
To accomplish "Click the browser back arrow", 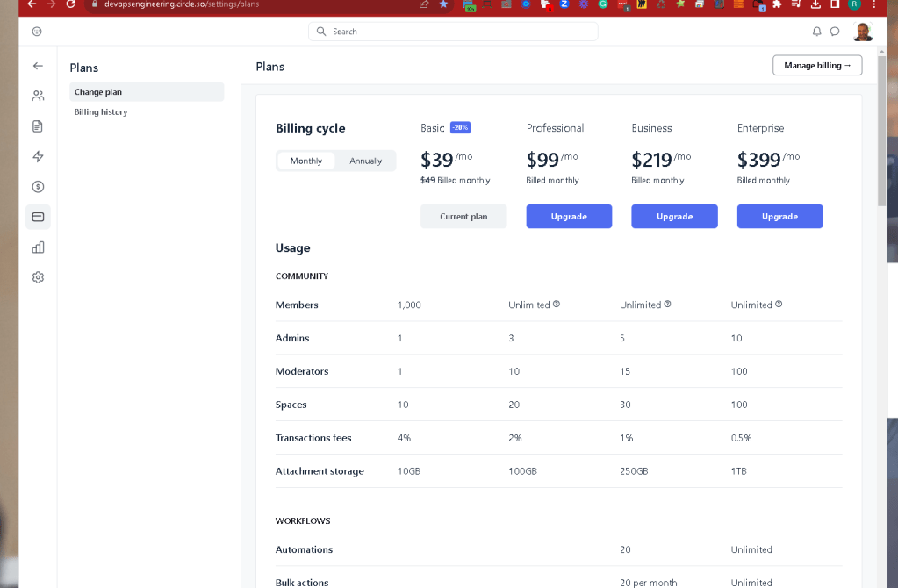I will point(32,4).
